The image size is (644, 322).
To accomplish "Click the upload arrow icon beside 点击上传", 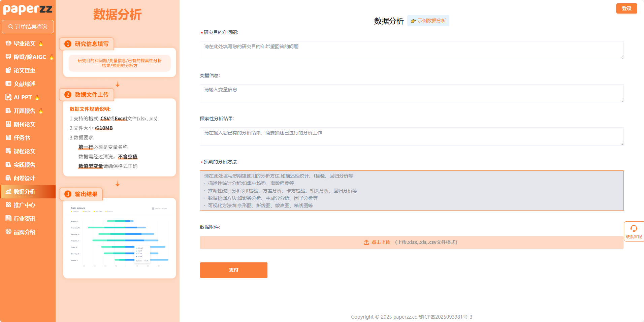I will click(366, 243).
